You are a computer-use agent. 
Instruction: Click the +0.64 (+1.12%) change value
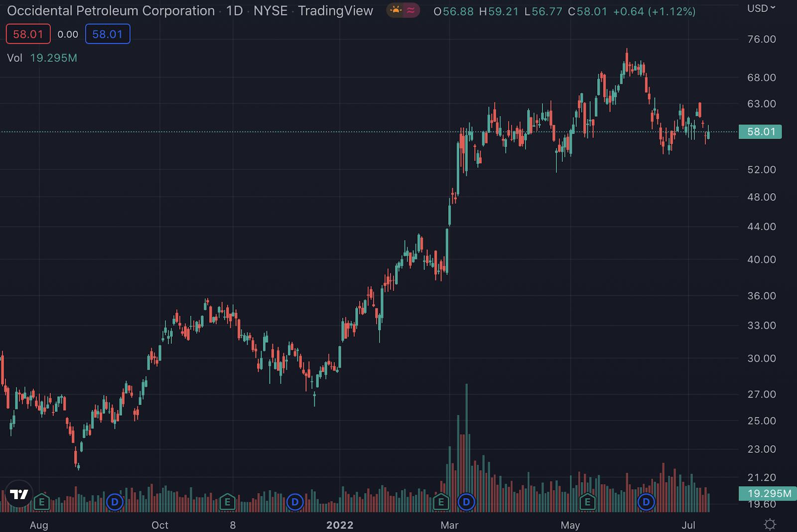pos(654,11)
